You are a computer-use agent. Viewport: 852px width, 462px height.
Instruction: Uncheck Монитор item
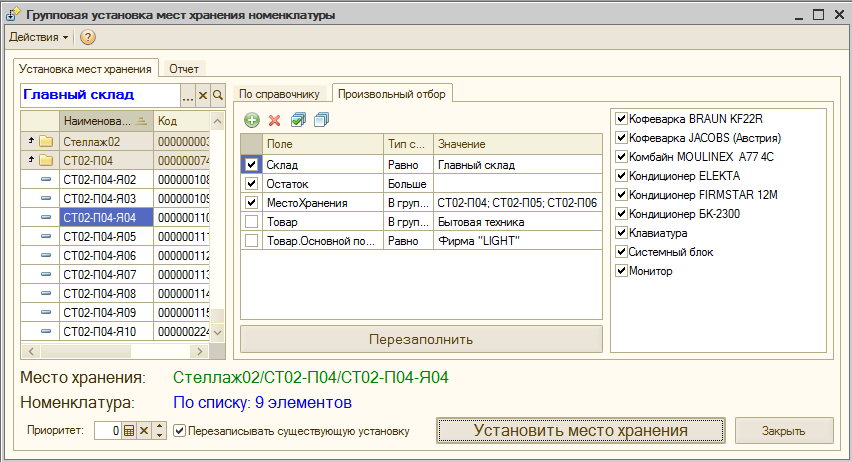622,271
